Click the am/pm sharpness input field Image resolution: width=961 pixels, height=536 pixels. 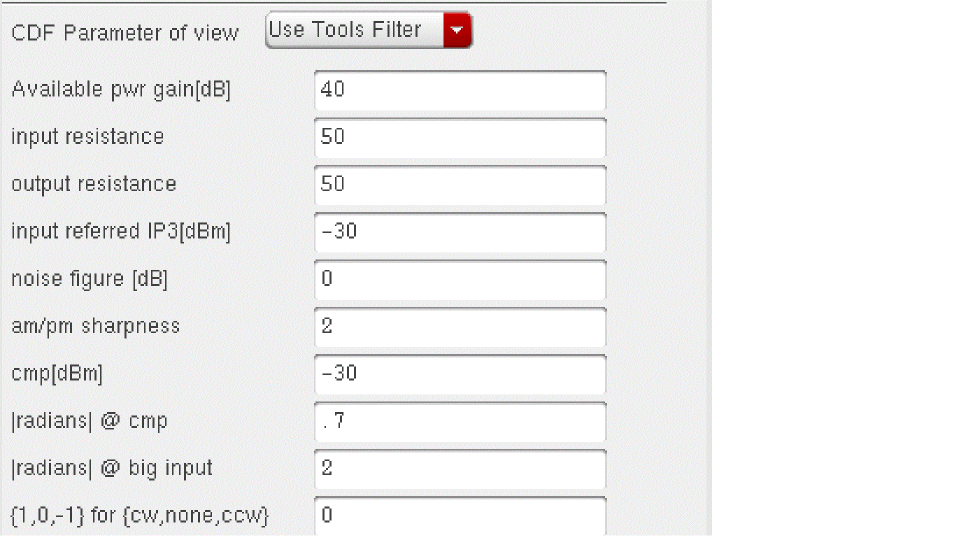tap(459, 326)
